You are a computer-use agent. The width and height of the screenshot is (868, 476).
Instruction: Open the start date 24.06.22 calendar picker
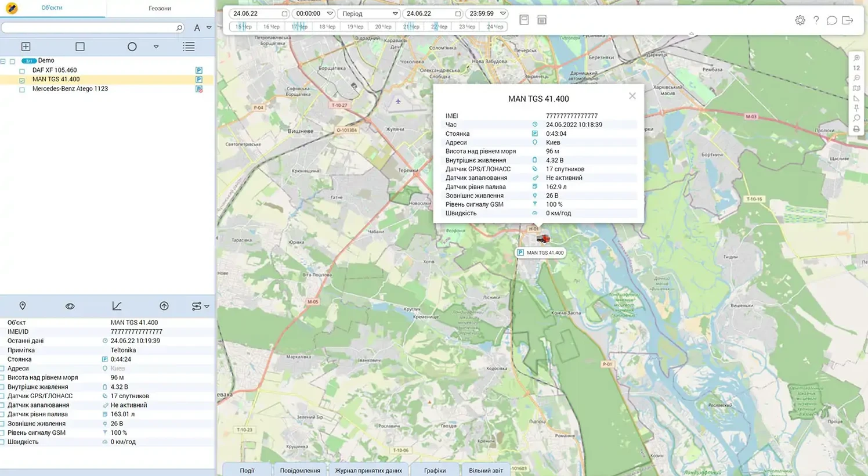pos(284,13)
